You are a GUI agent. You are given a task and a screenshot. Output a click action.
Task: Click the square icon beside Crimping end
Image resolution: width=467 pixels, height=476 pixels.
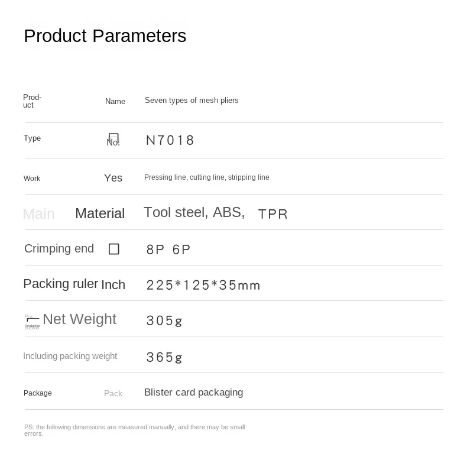tap(114, 249)
